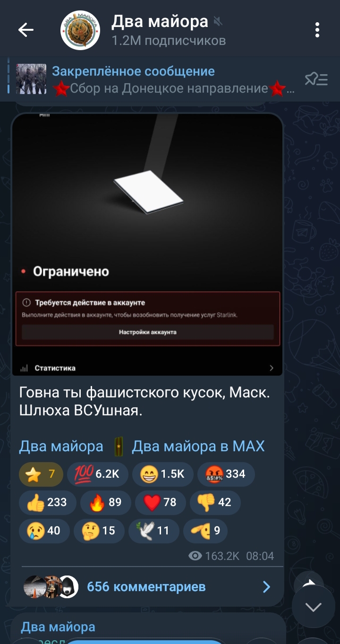Toggle the star reaction with 7
Viewport: 340px width, 644px height.
(41, 474)
